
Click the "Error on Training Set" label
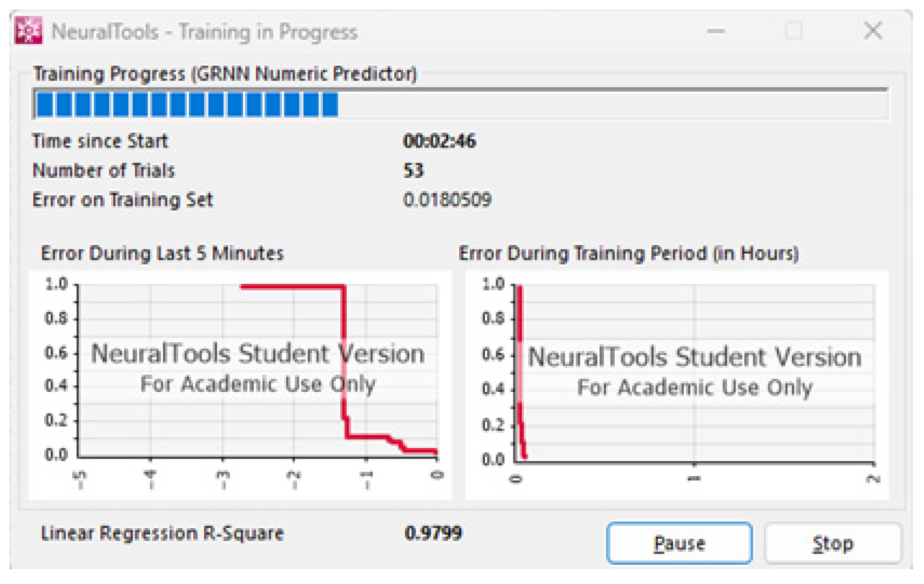click(x=122, y=200)
